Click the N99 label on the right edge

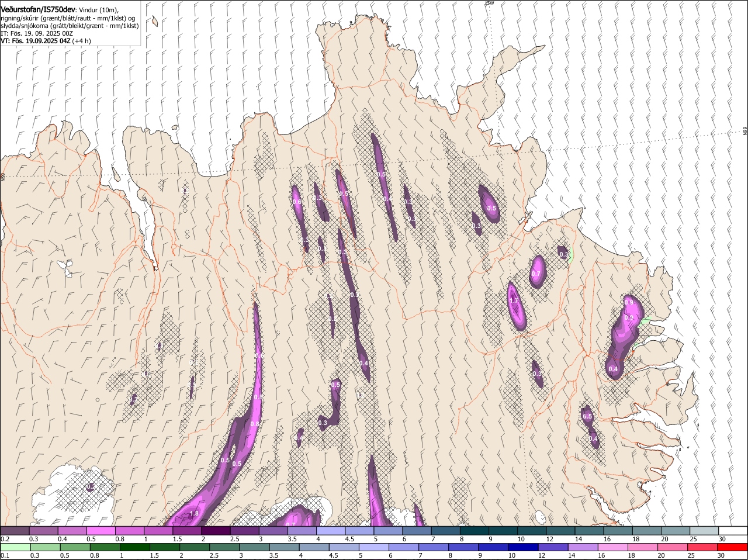(745, 132)
